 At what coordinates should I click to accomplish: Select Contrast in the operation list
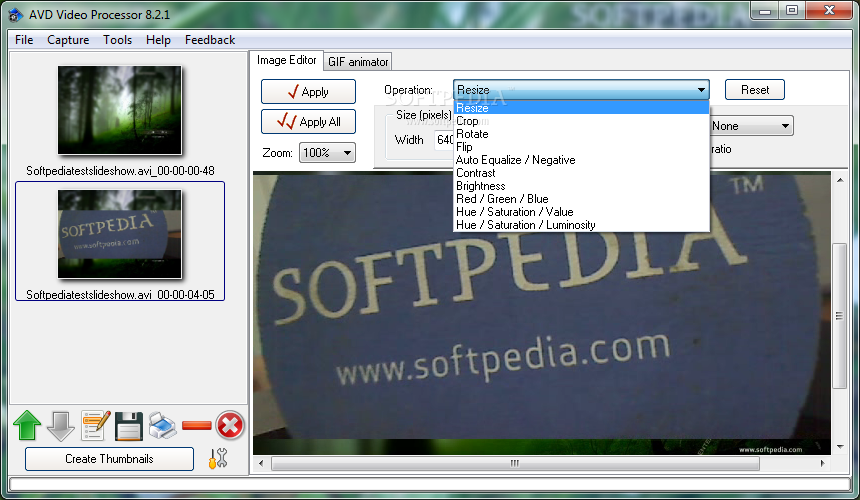pyautogui.click(x=581, y=173)
